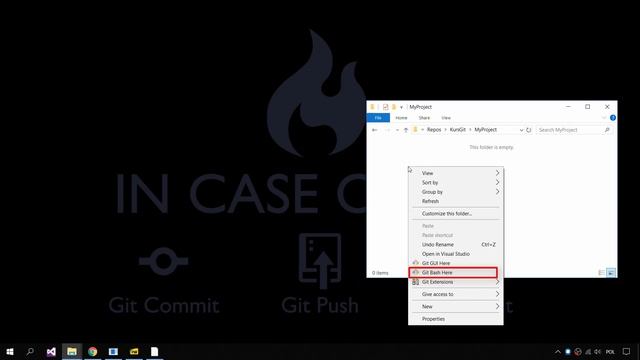Expand the View submenu
This screenshot has height=360, width=640.
tap(456, 173)
